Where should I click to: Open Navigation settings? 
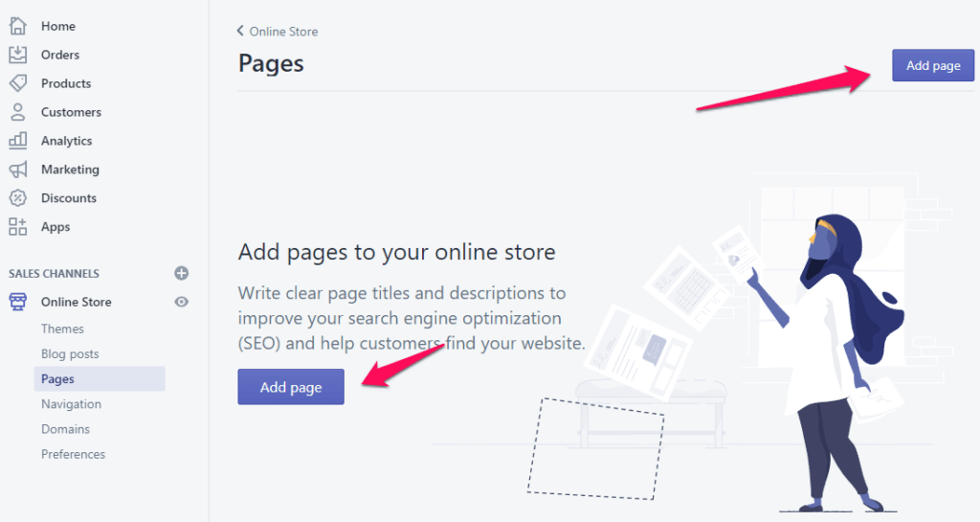pyautogui.click(x=71, y=404)
